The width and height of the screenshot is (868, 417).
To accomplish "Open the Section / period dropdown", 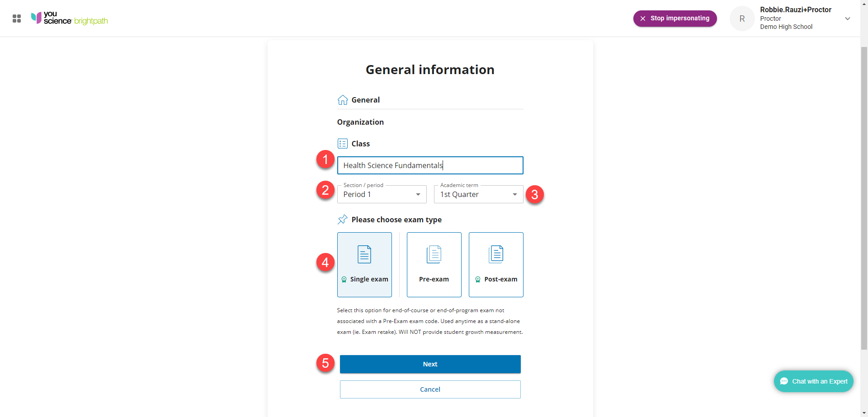I will tap(382, 194).
